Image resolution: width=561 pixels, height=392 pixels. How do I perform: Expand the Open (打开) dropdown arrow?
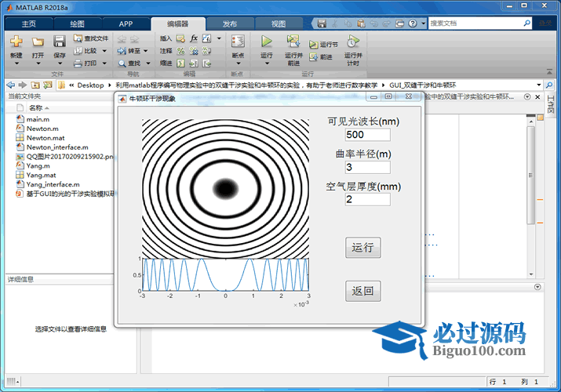pyautogui.click(x=38, y=64)
